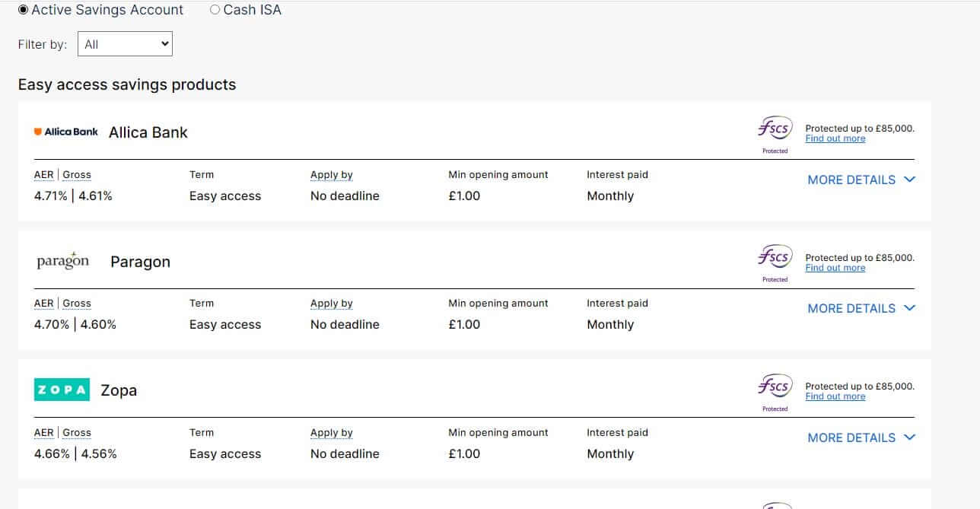The height and width of the screenshot is (509, 980).
Task: Click the Allica Bank logo
Action: tap(66, 132)
